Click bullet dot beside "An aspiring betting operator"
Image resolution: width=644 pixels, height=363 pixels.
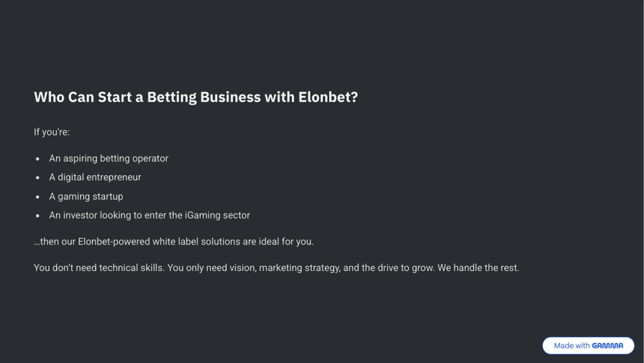click(x=38, y=159)
